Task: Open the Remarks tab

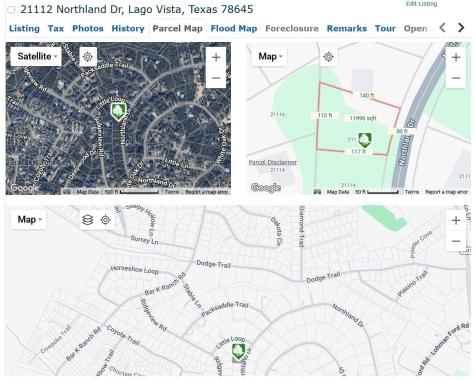Action: tap(347, 28)
